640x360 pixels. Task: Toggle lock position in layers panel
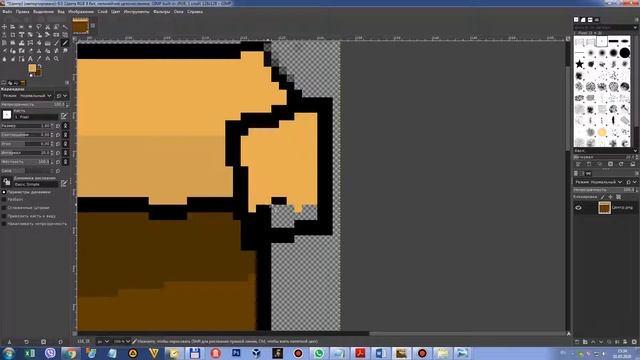tap(610, 197)
